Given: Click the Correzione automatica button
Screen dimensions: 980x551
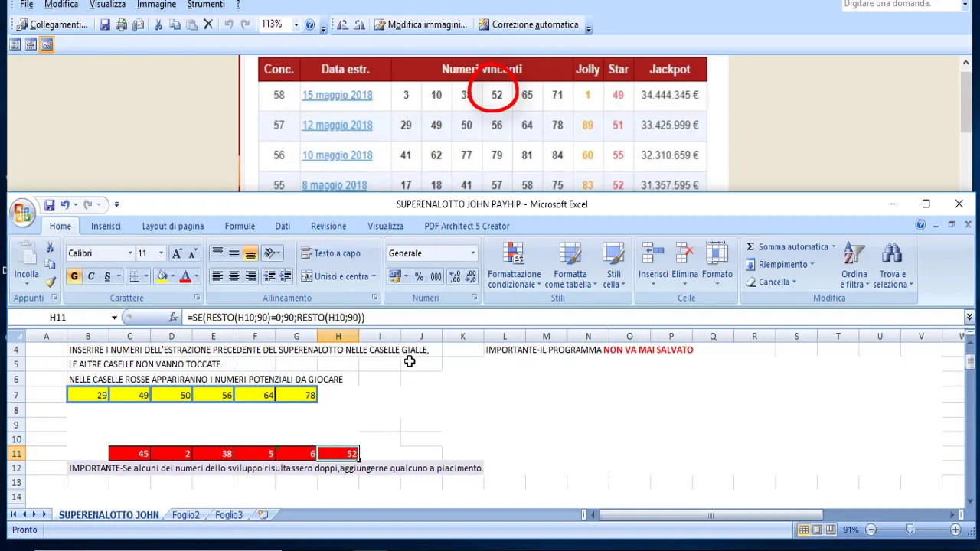Looking at the screenshot, I should (x=528, y=24).
